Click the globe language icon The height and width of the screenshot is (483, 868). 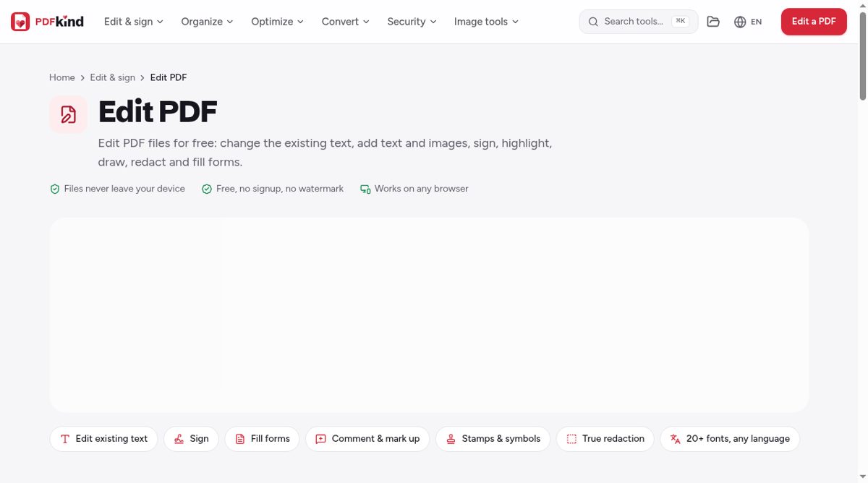(x=740, y=22)
